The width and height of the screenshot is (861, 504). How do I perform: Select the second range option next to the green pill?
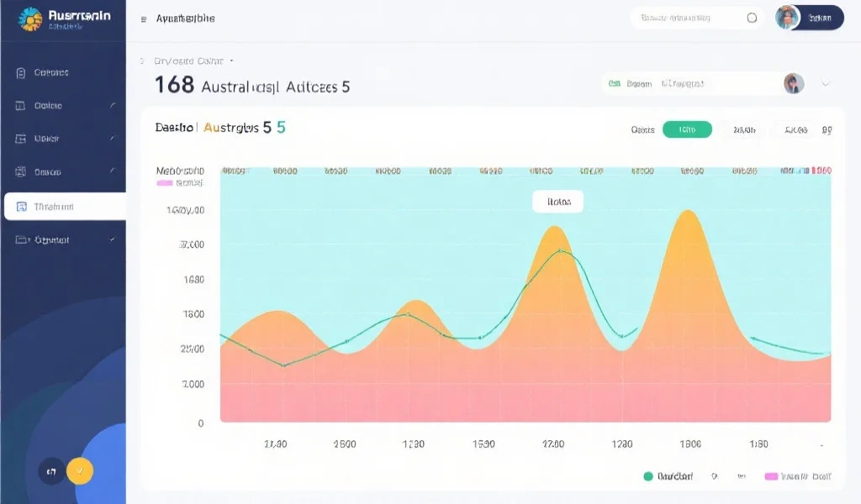point(745,130)
